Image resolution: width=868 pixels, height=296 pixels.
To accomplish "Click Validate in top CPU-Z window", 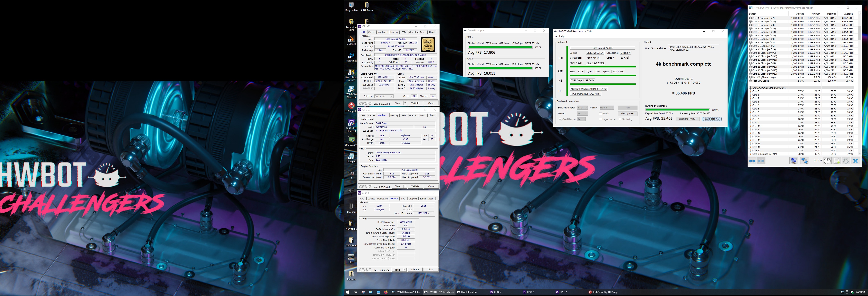I will [415, 103].
